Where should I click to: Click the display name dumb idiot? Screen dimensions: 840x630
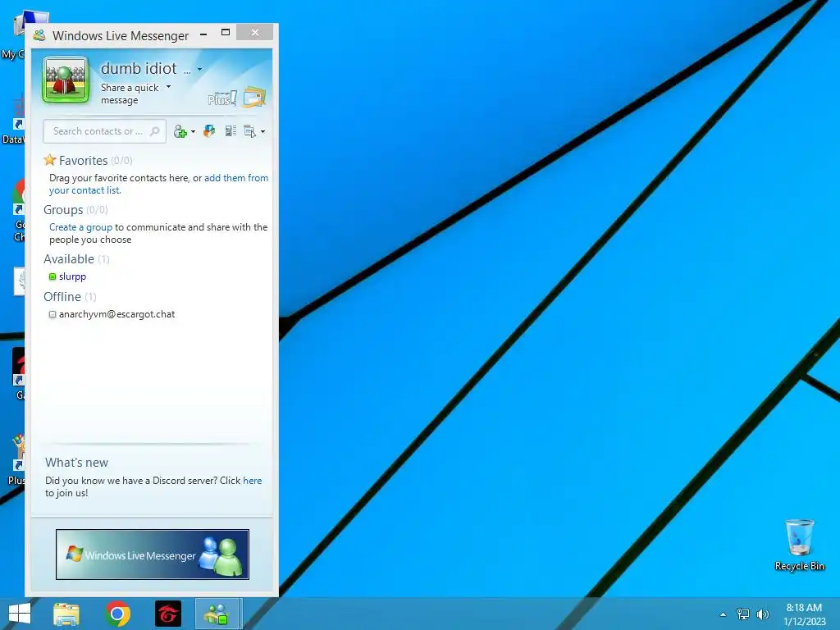(x=139, y=69)
